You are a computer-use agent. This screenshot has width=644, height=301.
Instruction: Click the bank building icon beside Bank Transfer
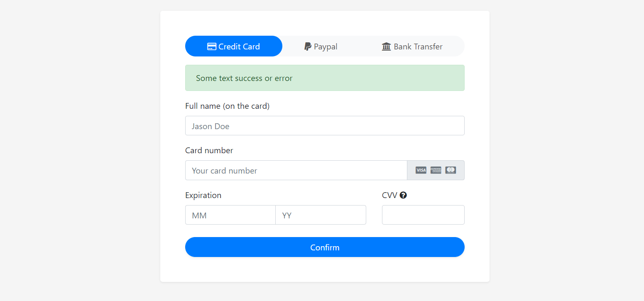(x=386, y=46)
